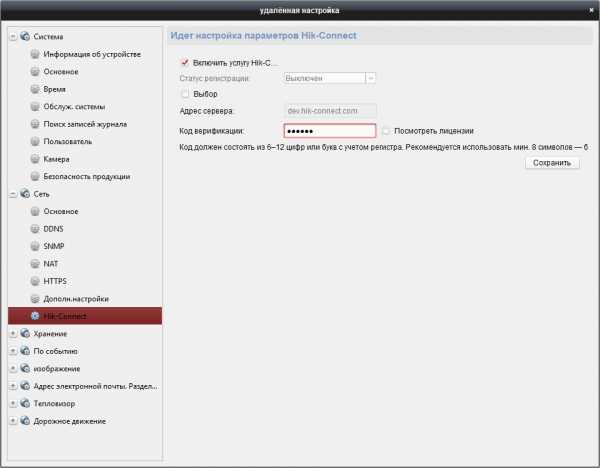
Task: Click the gear icon beside Камера
Action: point(35,159)
